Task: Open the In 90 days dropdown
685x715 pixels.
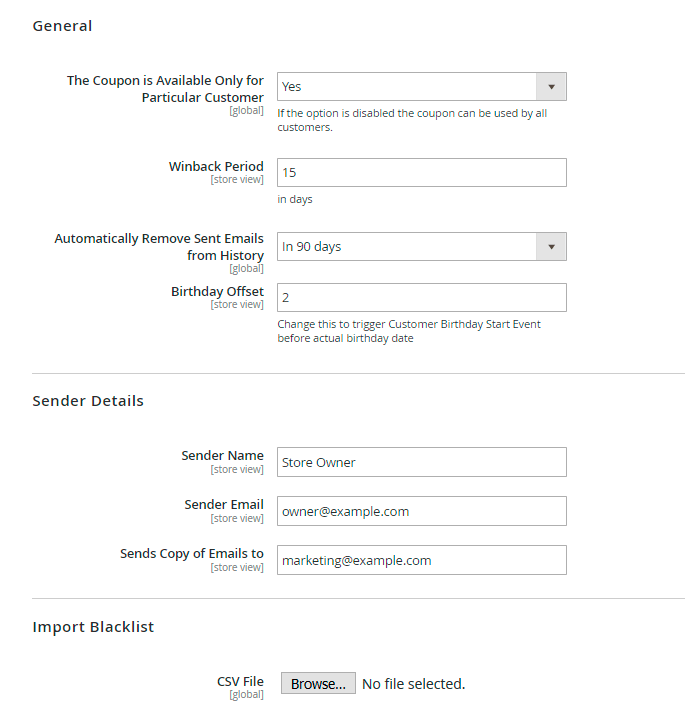Action: [x=408, y=247]
